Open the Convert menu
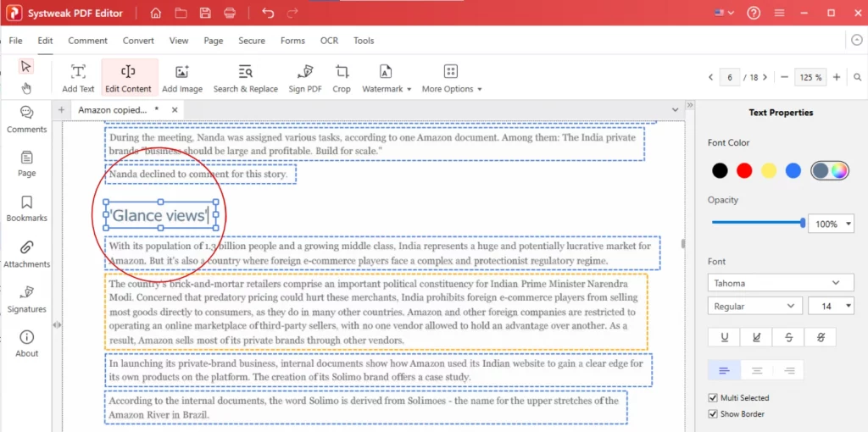Viewport: 868px width, 432px height. click(138, 41)
